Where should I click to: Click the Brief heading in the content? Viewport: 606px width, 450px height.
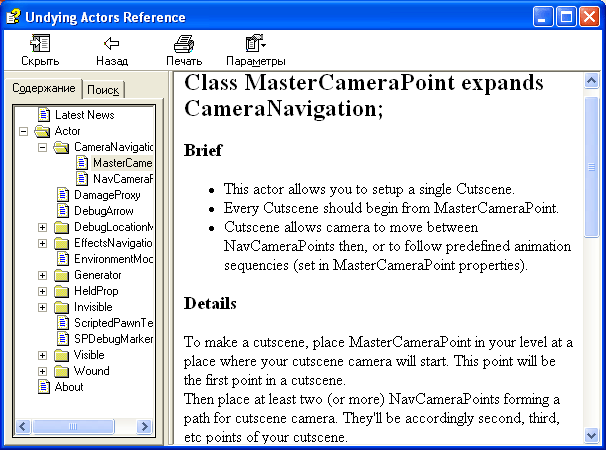point(203,150)
